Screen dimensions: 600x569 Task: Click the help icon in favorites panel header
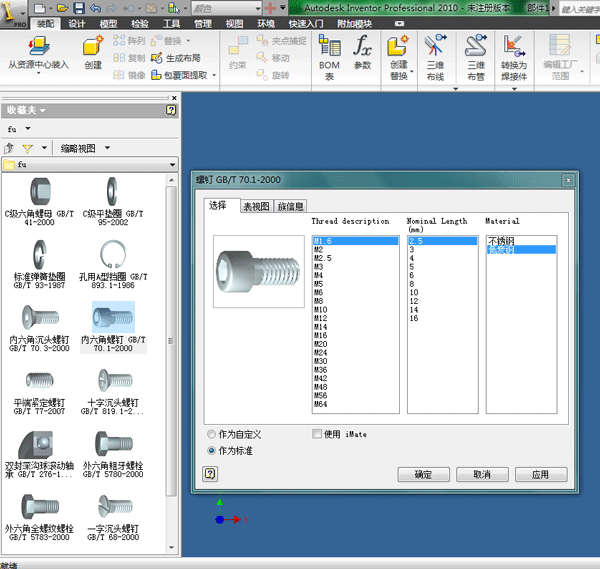171,111
